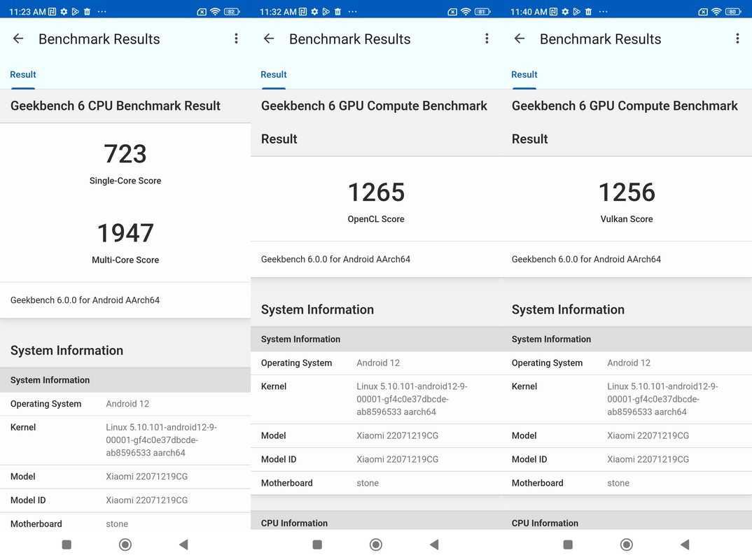The height and width of the screenshot is (560, 752).
Task: Tap Kernel Linux value on CPU screen
Action: coord(161,440)
